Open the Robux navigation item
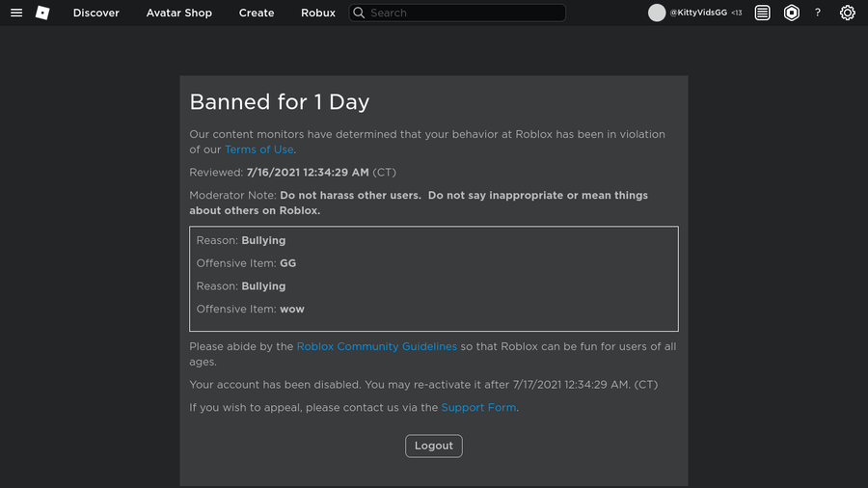 (318, 13)
